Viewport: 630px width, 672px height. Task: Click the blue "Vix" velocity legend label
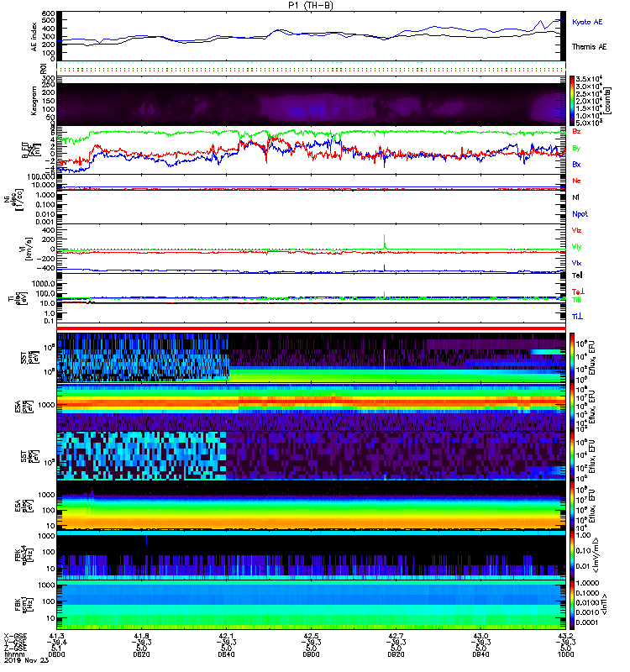coord(576,263)
